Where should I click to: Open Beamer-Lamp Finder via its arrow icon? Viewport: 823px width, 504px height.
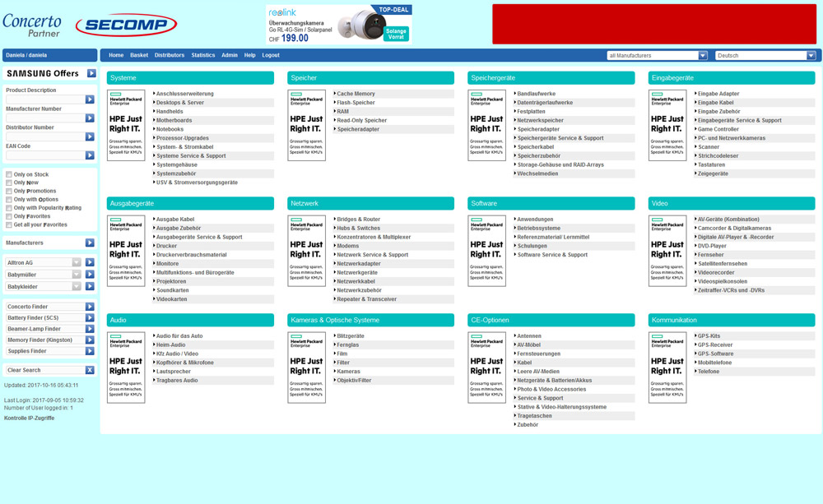(x=90, y=329)
